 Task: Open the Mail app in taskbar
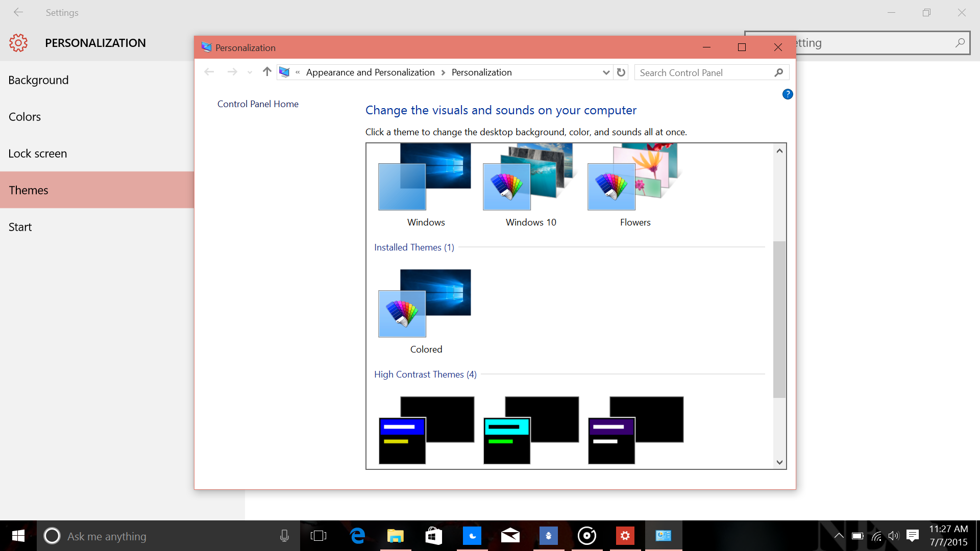(510, 536)
